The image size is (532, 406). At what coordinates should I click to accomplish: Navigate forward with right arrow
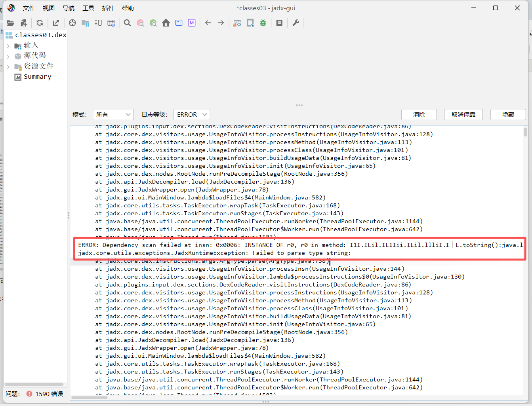tap(221, 23)
